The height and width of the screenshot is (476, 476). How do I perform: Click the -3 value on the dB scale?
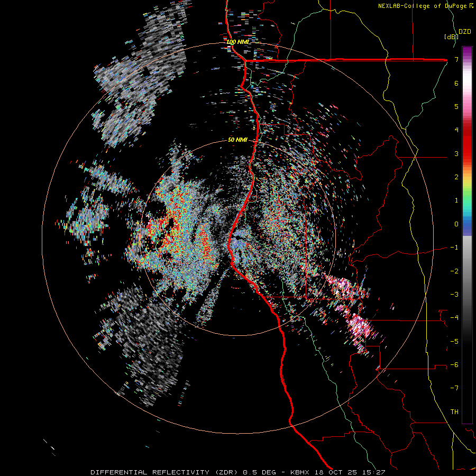454,295
